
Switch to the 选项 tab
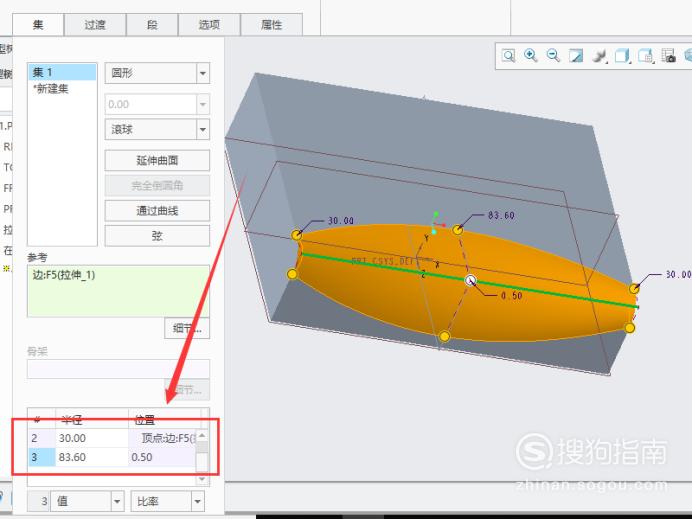209,25
